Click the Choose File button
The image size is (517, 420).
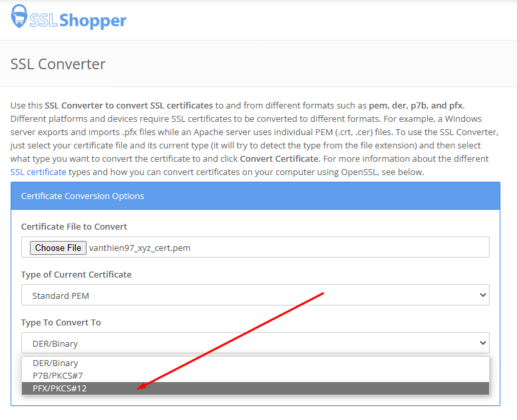point(58,248)
